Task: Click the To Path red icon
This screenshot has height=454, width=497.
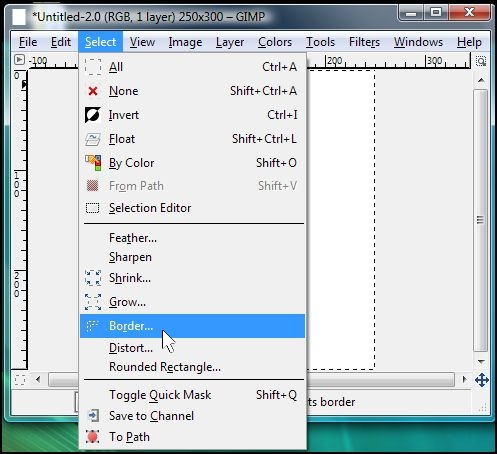Action: click(93, 437)
